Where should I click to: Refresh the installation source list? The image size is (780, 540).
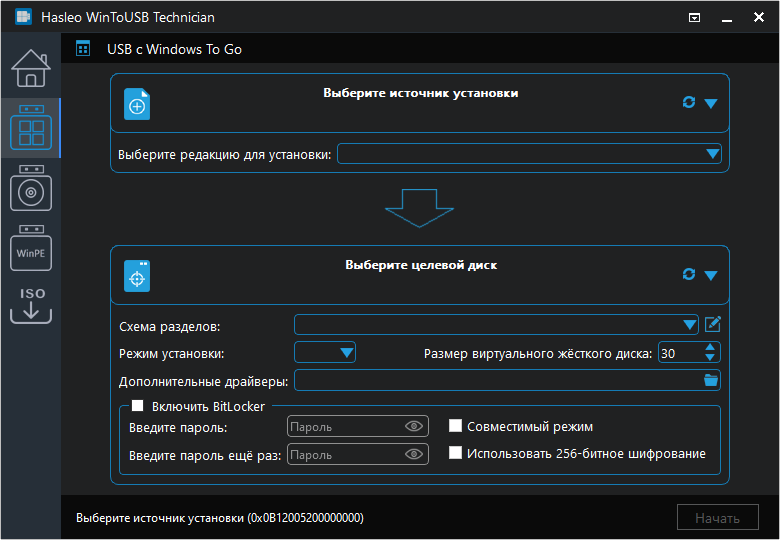click(688, 102)
